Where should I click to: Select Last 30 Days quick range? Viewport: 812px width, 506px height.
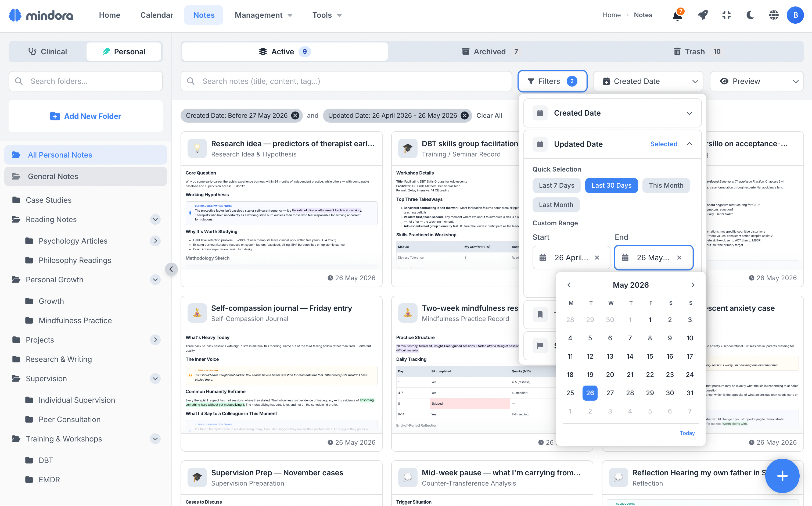(611, 186)
